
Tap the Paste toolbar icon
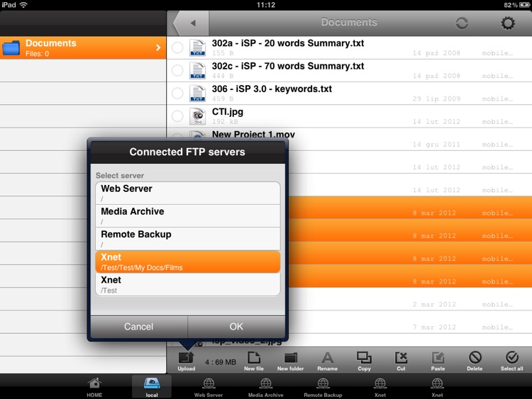pos(438,361)
